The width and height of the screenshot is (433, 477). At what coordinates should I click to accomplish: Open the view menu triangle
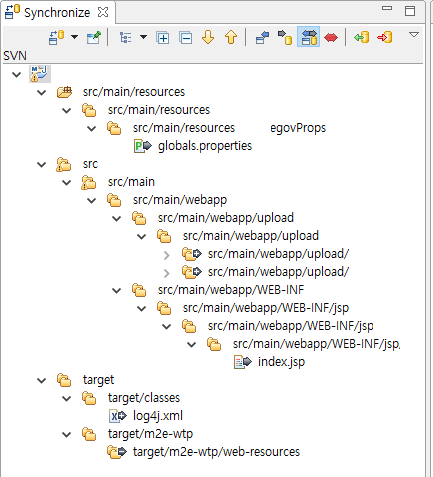[x=414, y=34]
